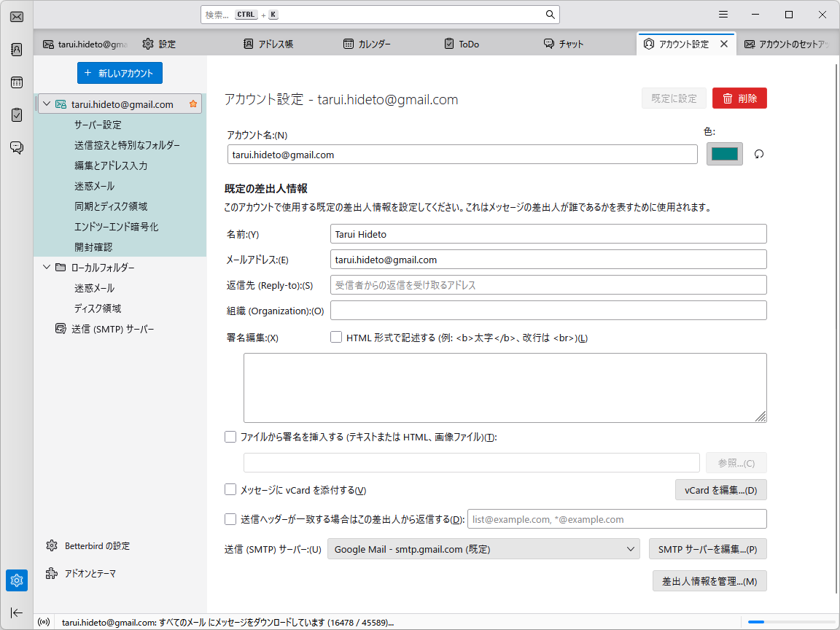Viewport: 840px width, 630px height.
Task: Click inside the signature text area
Action: [x=505, y=388]
